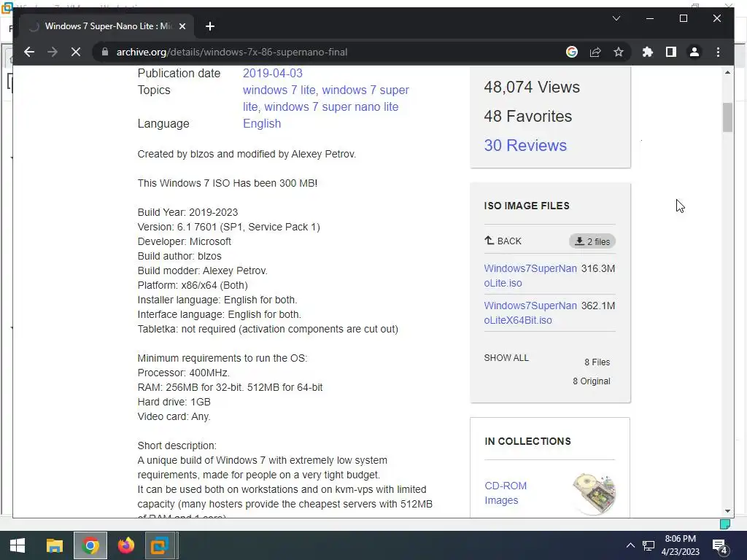
Task: Click the Chrome taskbar icon
Action: pyautogui.click(x=90, y=545)
